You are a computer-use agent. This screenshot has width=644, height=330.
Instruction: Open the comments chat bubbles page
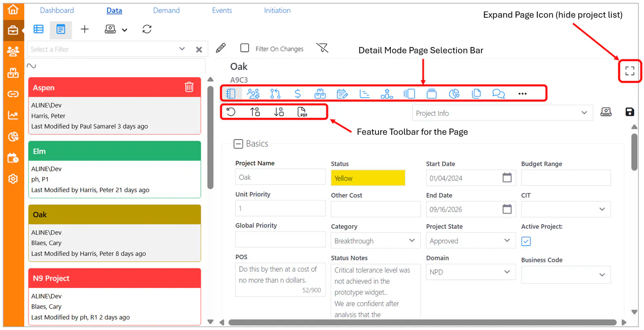499,94
